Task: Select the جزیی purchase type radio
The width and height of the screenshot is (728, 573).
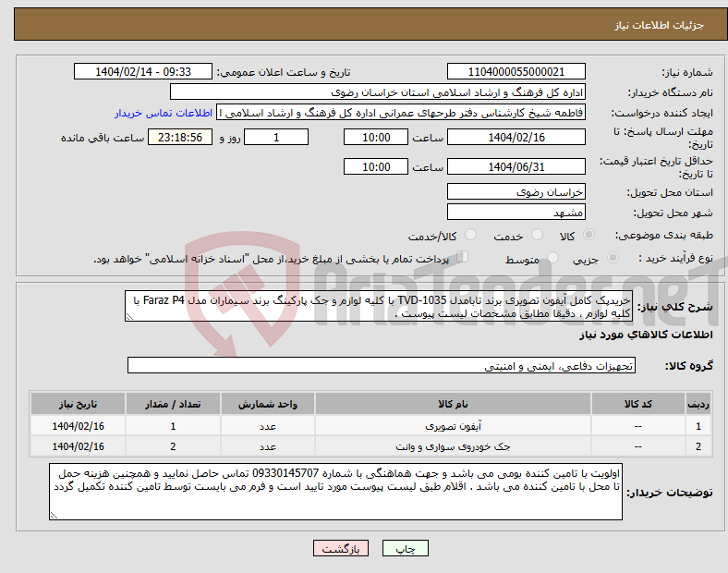Action: (613, 258)
